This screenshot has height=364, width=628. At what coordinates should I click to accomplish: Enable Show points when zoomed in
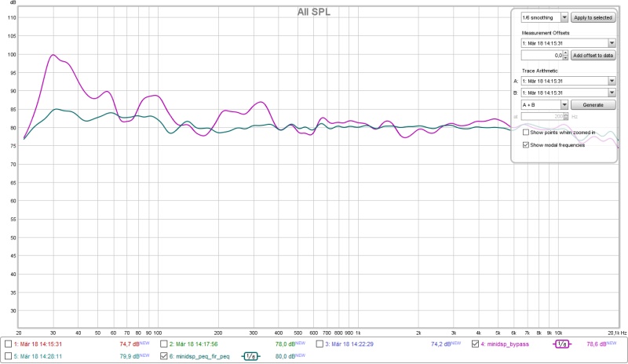pos(526,133)
